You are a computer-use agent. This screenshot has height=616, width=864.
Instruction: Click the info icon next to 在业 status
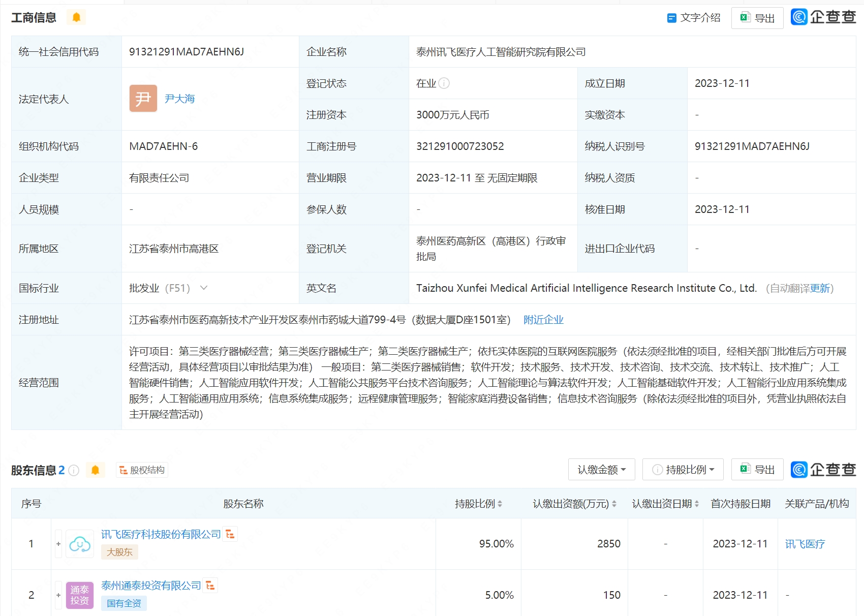(x=444, y=83)
